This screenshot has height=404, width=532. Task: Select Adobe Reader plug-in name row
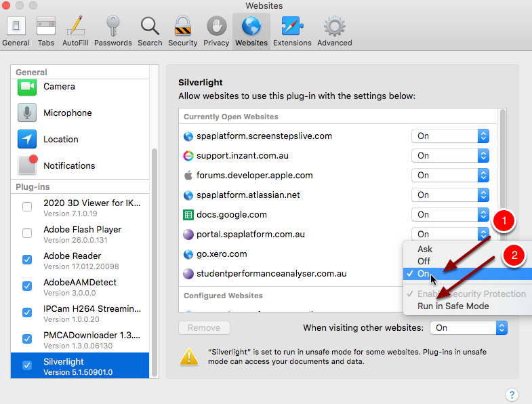tap(80, 260)
